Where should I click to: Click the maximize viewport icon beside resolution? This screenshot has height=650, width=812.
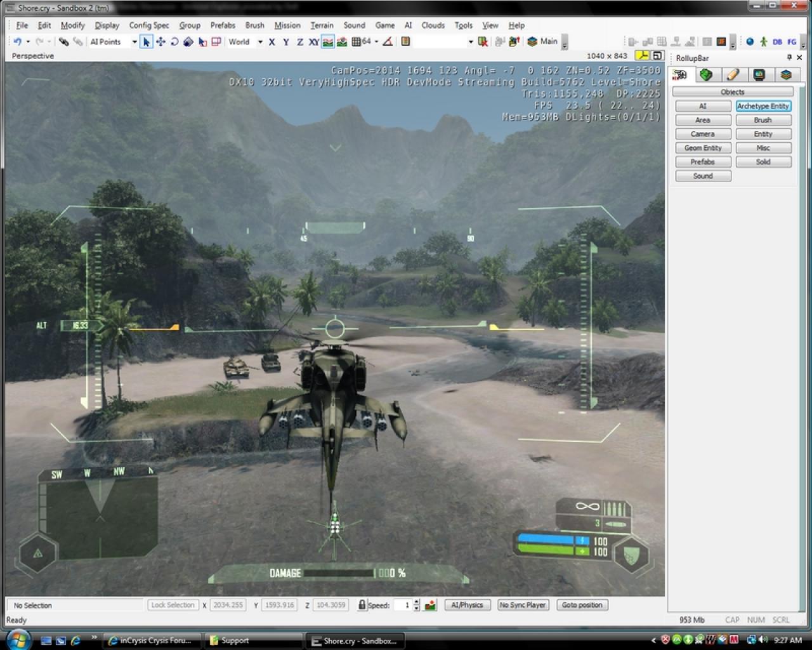(657, 56)
